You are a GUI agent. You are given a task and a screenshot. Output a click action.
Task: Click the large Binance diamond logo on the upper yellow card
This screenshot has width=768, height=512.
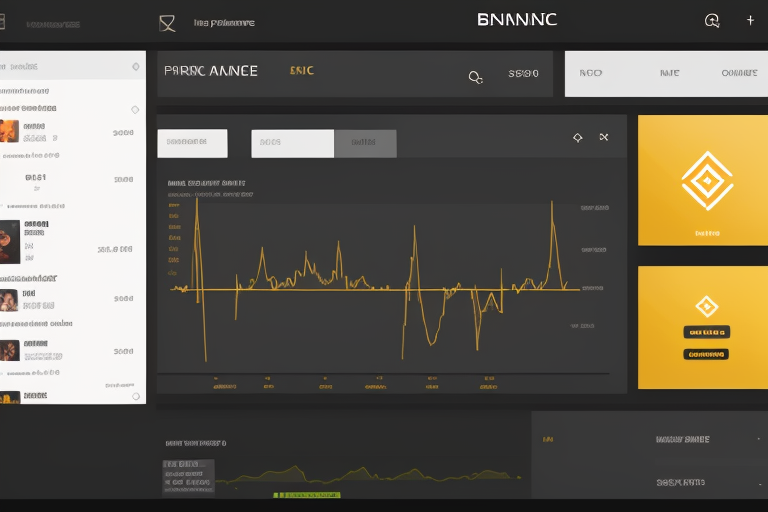[x=706, y=180]
